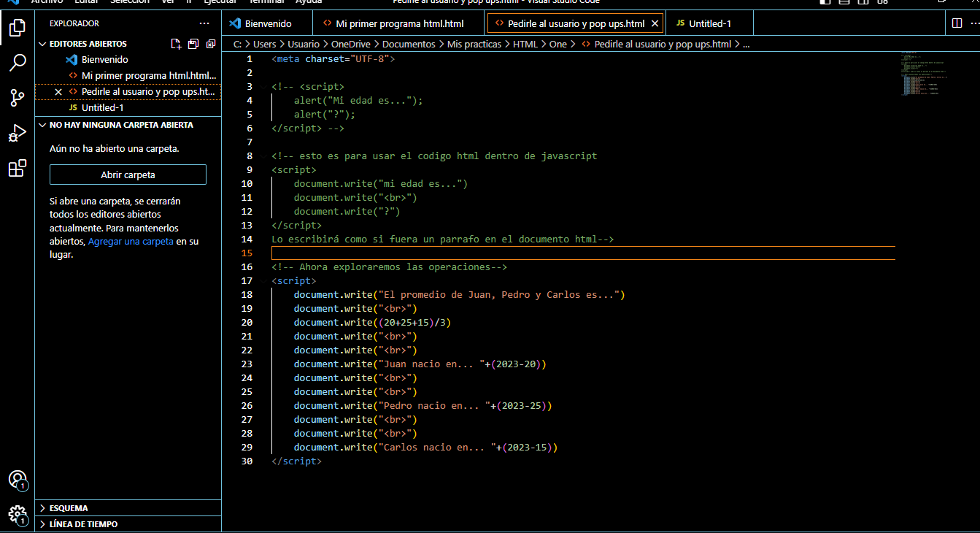Place cursor on empty line 15
The image size is (980, 533).
pos(582,253)
